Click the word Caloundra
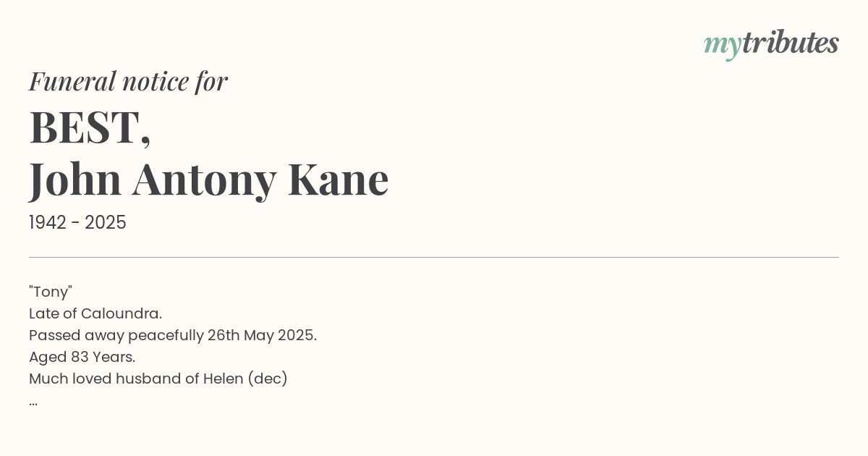Screen dimensions: 868x456 (122, 313)
